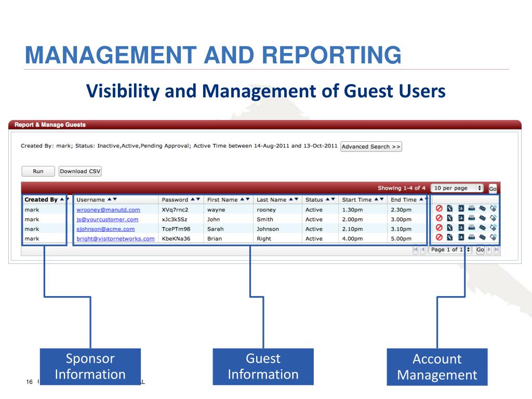The width and height of the screenshot is (532, 399).
Task: Select password cell xJc3k5Sz
Action: 175,219
